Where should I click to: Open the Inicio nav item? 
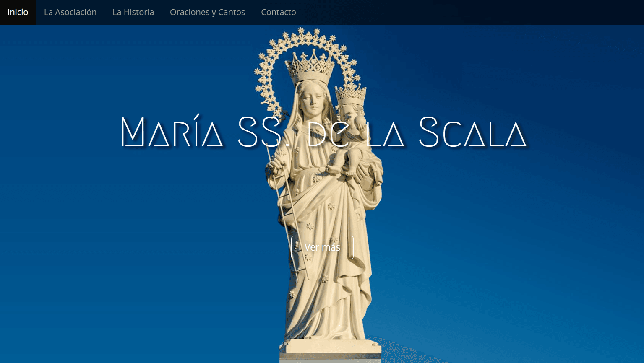18,12
